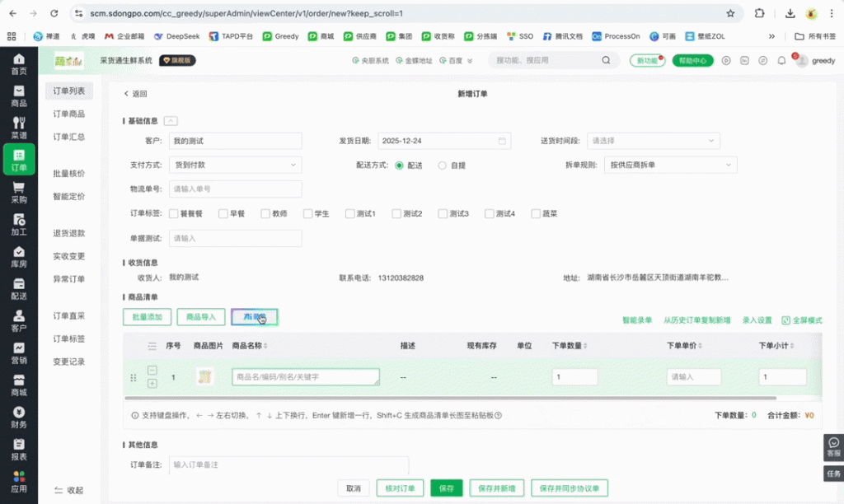
Task: Click the 从历史订单复制新增 link
Action: [696, 320]
